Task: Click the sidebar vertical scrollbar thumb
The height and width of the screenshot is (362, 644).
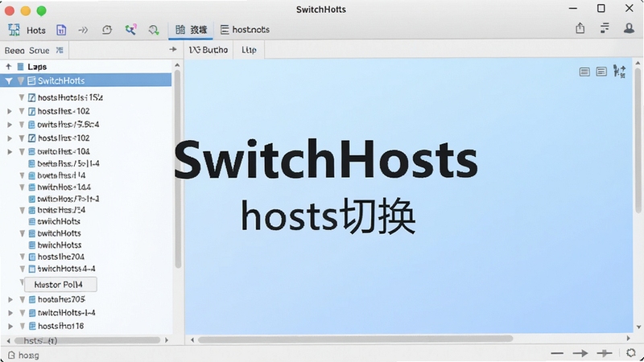Action: click(177, 168)
